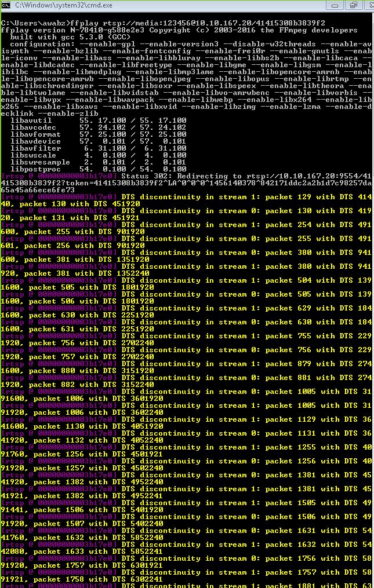
Task: Click DTS discontinuity stream 1 packet 879 line
Action: coord(186,363)
